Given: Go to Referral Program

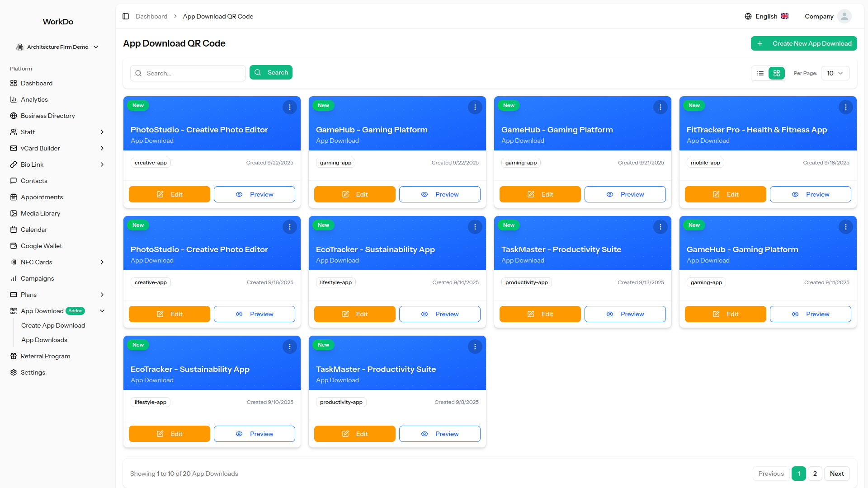Looking at the screenshot, I should pyautogui.click(x=45, y=356).
